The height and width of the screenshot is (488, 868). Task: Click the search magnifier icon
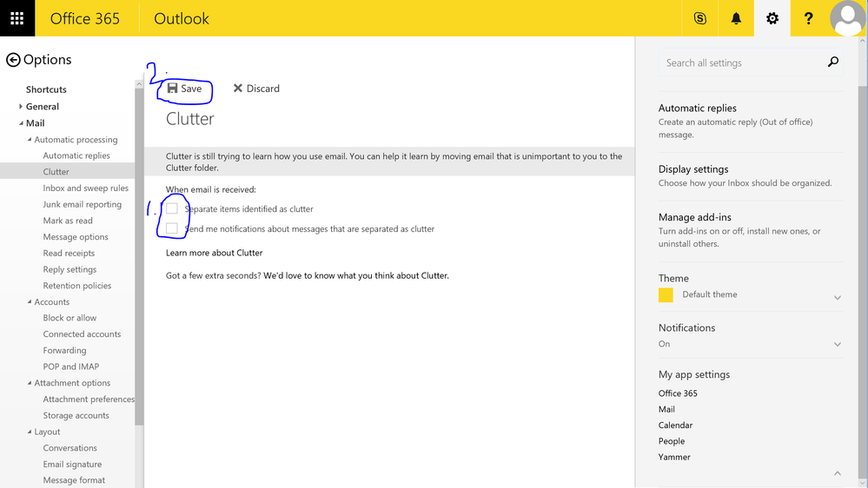tap(832, 62)
